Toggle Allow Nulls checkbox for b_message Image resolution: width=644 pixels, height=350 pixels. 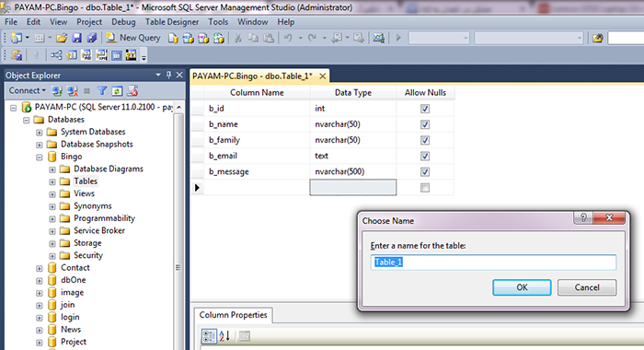[x=425, y=172]
